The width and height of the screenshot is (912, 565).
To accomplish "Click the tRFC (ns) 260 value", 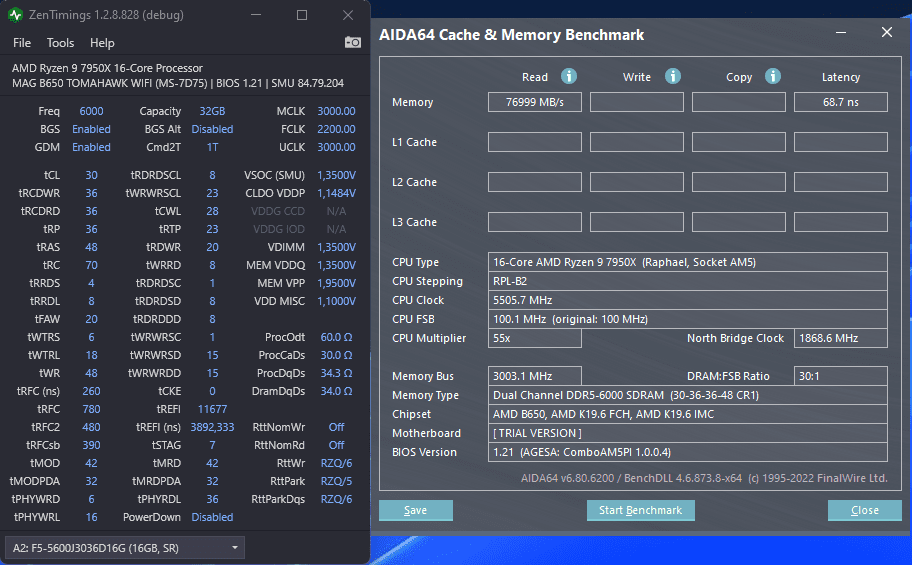I will coord(91,391).
